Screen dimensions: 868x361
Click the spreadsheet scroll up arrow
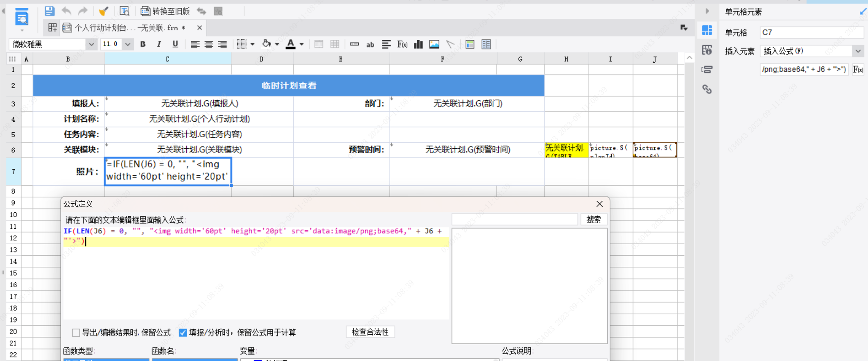coord(689,58)
